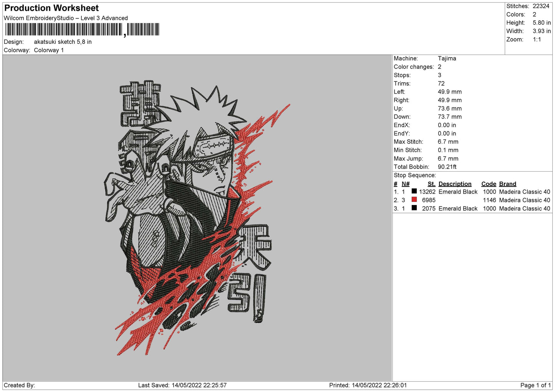Click the Machine value Tajima
The width and height of the screenshot is (555, 392).
coord(447,58)
